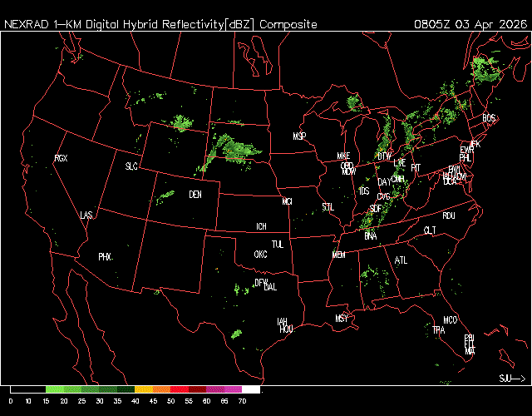Image resolution: width=532 pixels, height=416 pixels.
Task: Click the ATL station marker in Georgia
Action: 401,260
